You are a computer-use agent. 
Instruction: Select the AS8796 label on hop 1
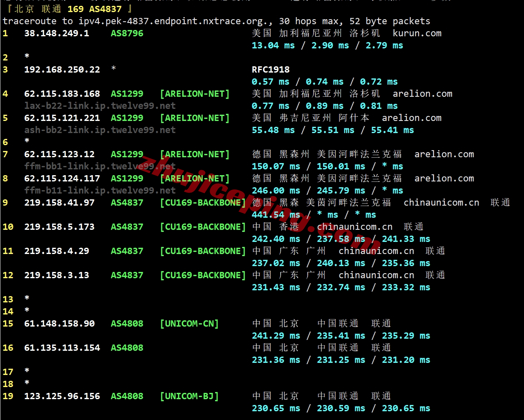click(127, 33)
